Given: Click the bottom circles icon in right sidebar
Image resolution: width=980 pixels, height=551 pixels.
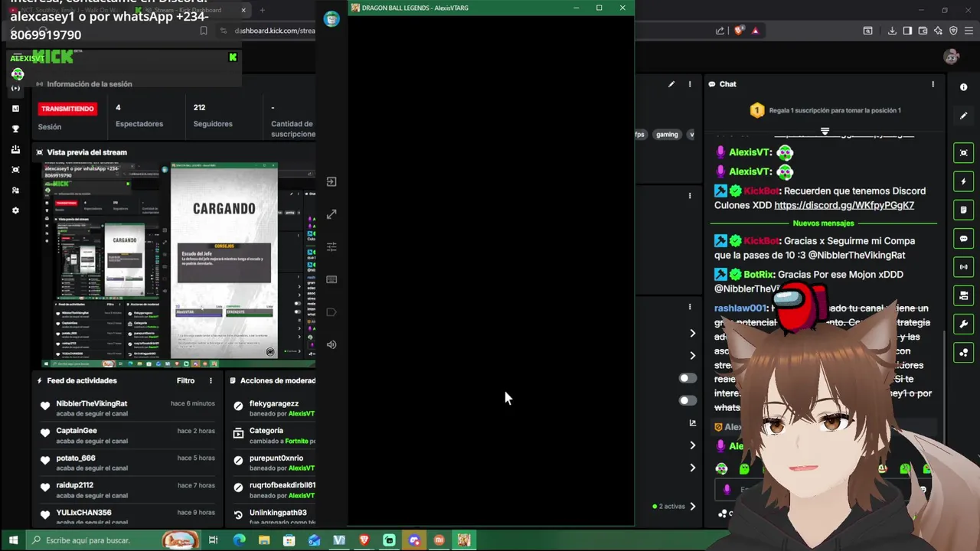Looking at the screenshot, I should click(x=963, y=353).
